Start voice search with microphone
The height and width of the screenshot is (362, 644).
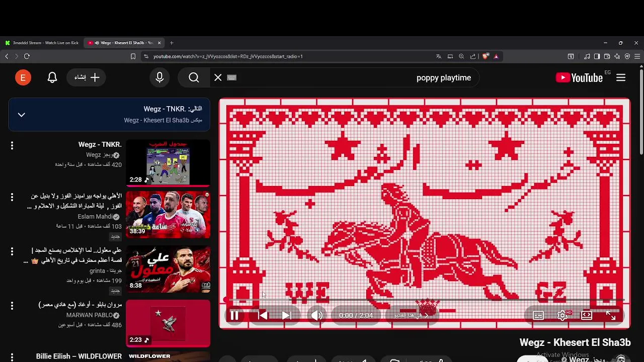pyautogui.click(x=159, y=77)
